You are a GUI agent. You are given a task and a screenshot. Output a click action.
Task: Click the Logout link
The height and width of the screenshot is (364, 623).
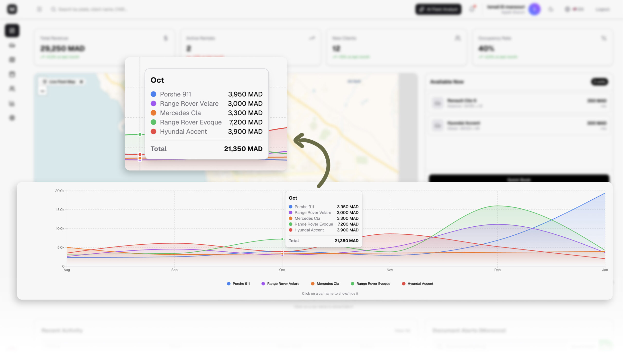[603, 9]
